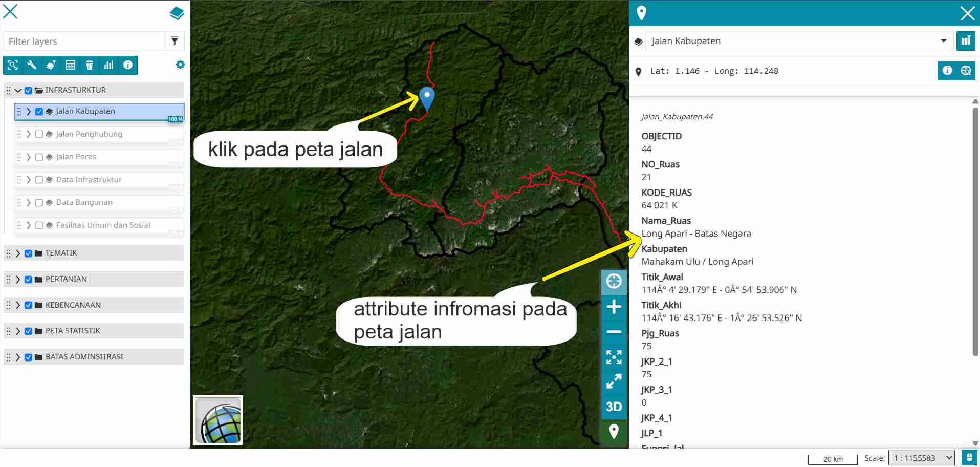Open the attribute table icon
Viewport: 980px width, 467px height.
coord(70,65)
